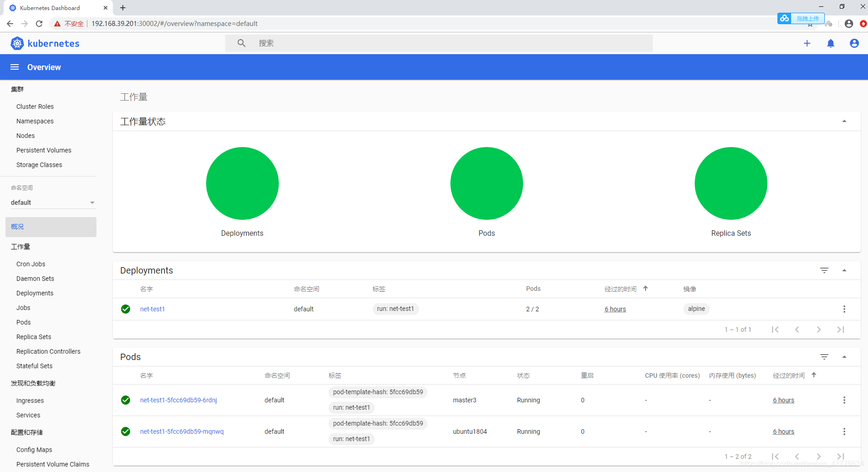868x472 pixels.
Task: Open the net-test1 deployment link
Action: pyautogui.click(x=152, y=309)
